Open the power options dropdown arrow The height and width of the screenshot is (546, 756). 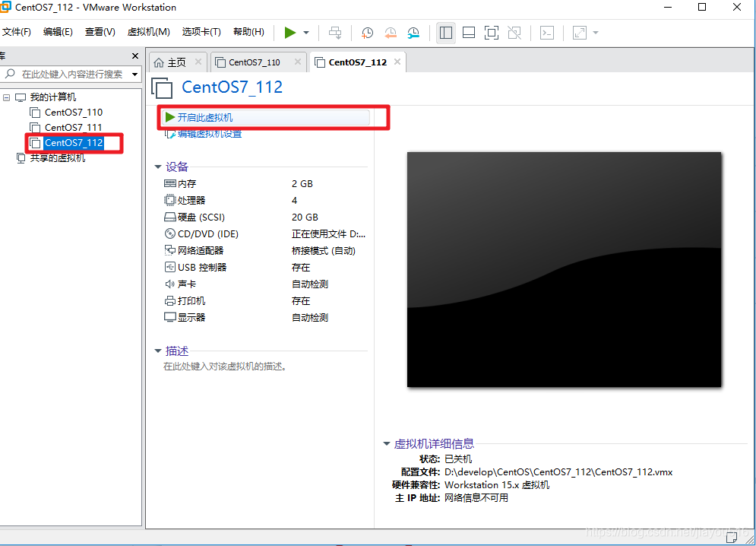tap(306, 33)
